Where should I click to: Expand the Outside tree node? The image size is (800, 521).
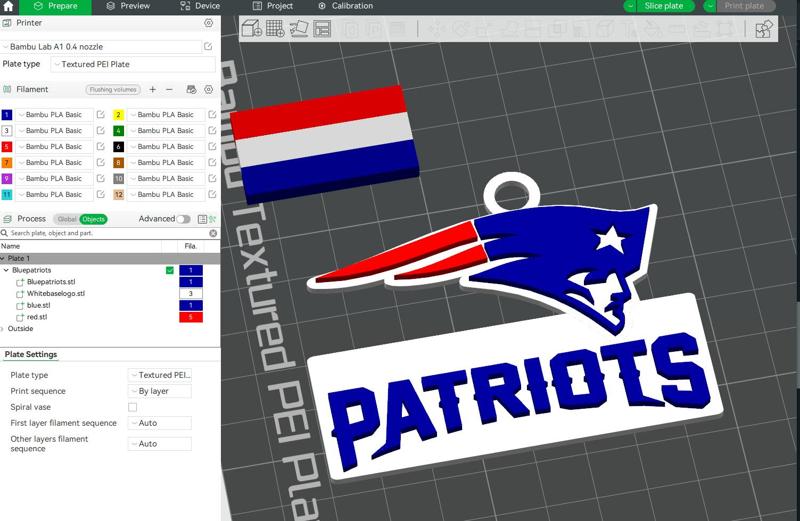(3, 329)
